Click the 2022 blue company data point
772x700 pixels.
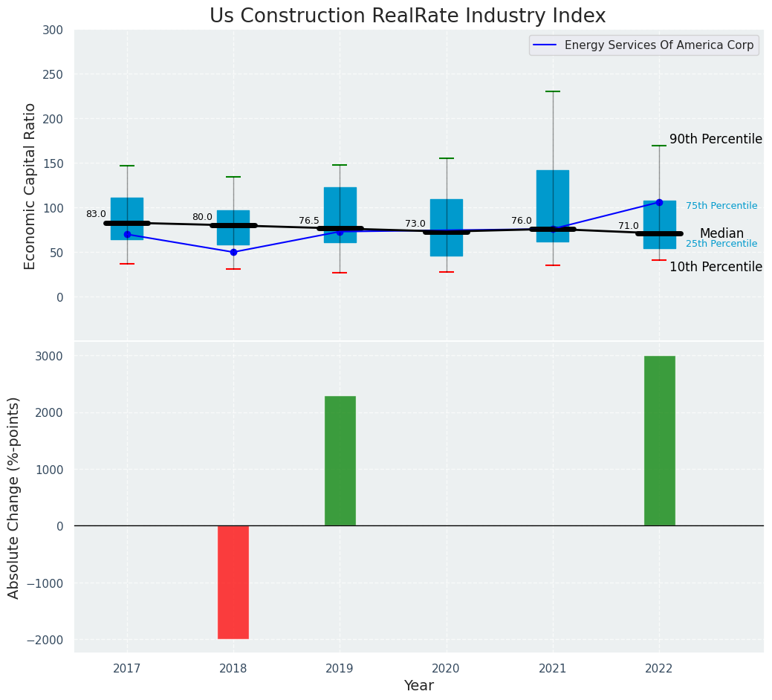tap(659, 202)
